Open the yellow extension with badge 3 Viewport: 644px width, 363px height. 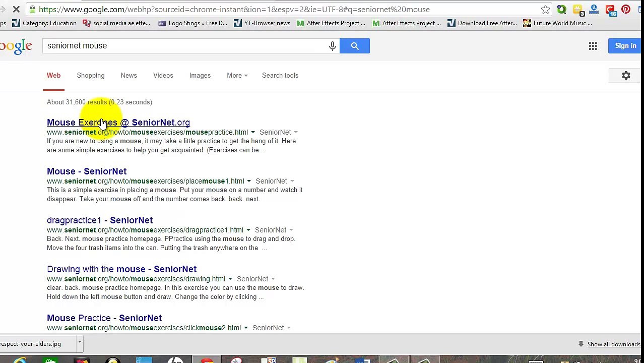pos(578,10)
